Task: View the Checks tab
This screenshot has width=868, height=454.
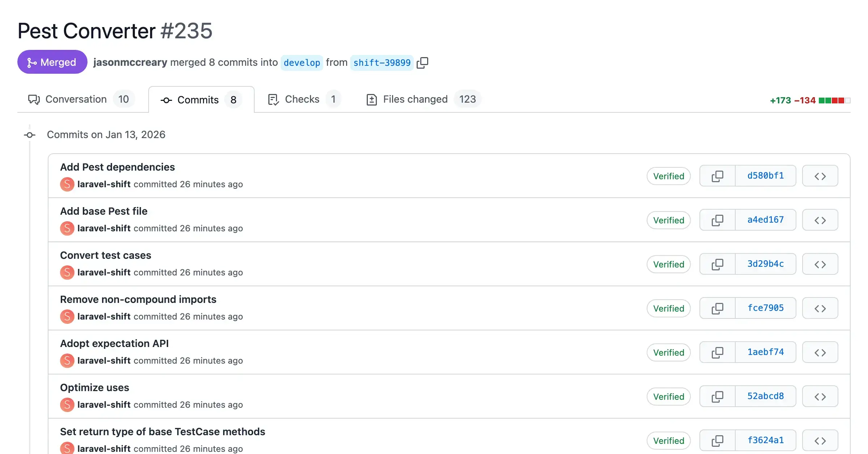Action: [x=302, y=99]
